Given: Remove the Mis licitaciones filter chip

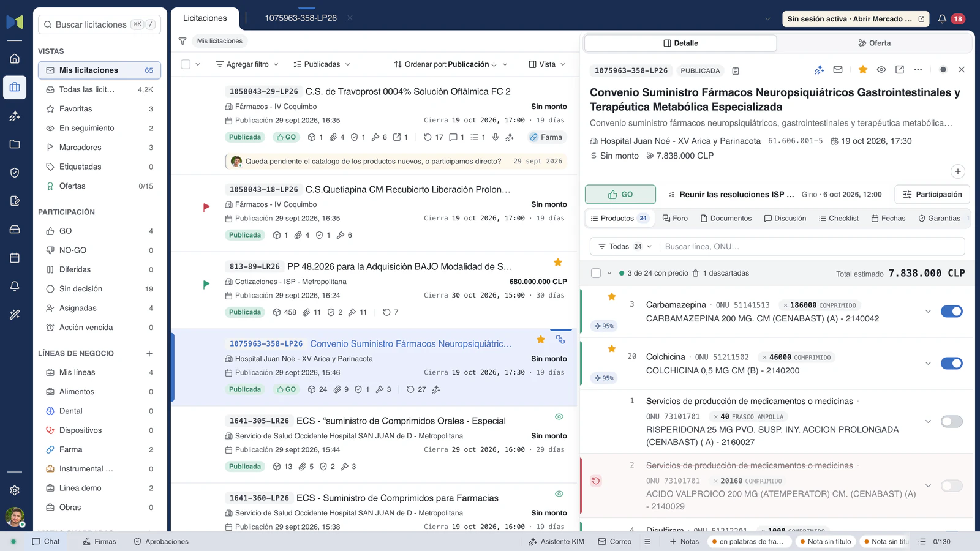Looking at the screenshot, I should [x=219, y=41].
